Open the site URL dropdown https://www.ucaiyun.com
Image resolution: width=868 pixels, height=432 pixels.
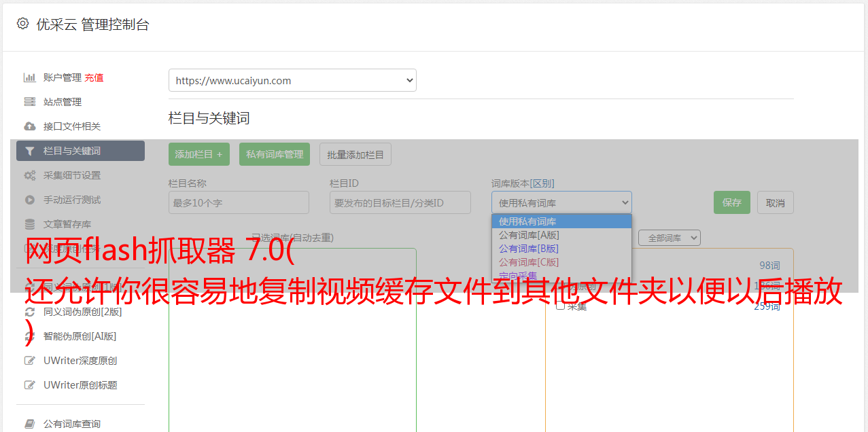point(292,80)
